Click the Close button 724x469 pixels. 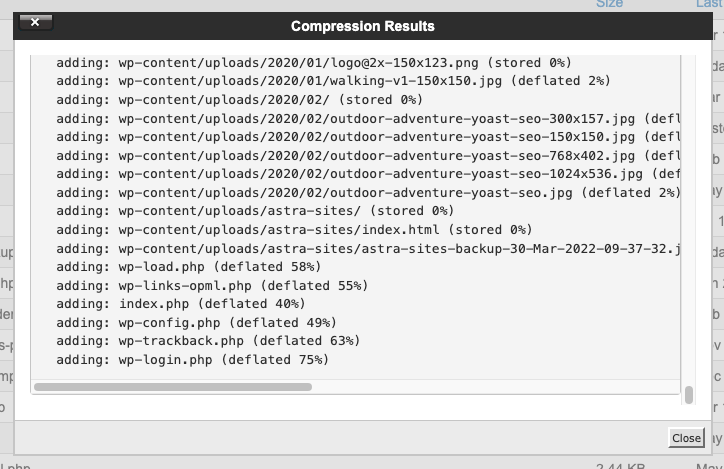tap(686, 438)
